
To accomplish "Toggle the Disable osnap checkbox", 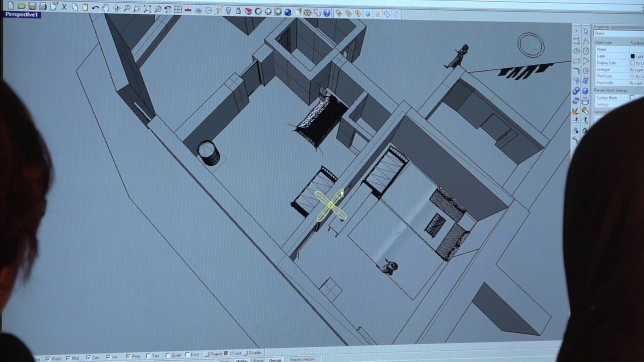I will tap(245, 353).
